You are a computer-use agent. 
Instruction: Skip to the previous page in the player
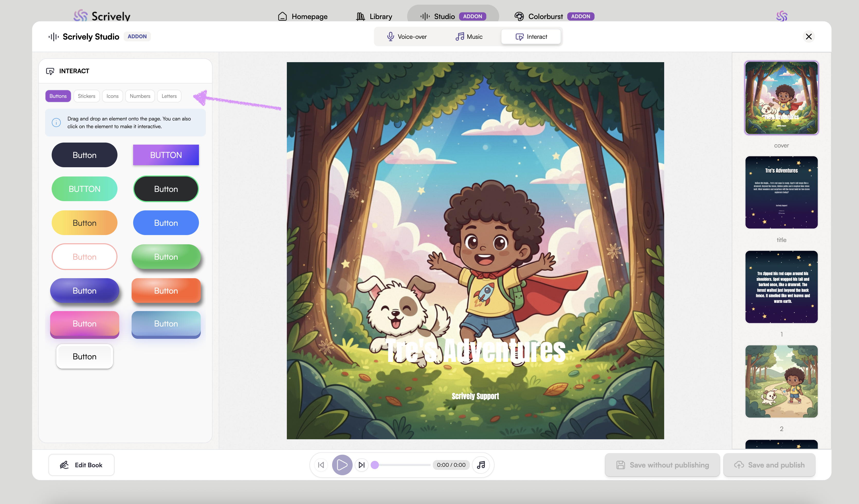(x=321, y=465)
